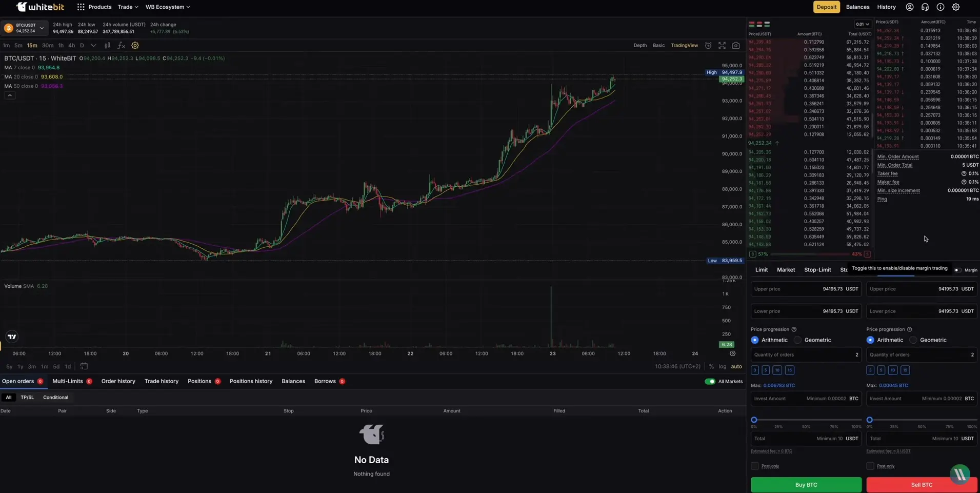
Task: Select the 1h chart timeframe
Action: 61,46
